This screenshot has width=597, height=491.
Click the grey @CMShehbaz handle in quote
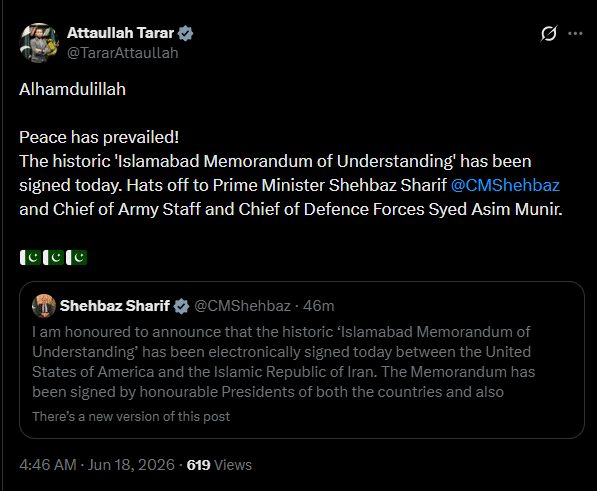[x=243, y=306]
